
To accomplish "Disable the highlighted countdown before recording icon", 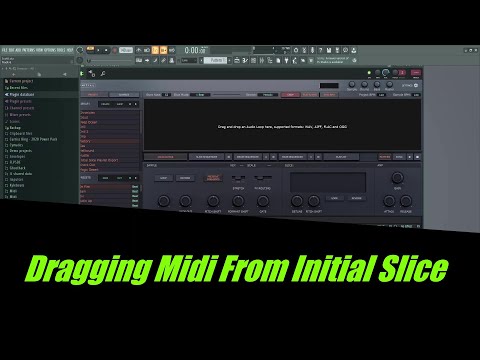I will (155, 50).
